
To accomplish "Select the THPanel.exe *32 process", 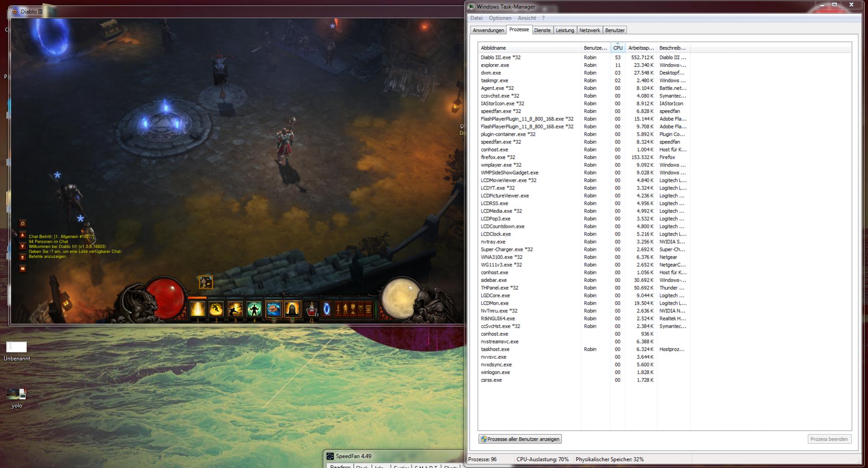I will (x=584, y=288).
